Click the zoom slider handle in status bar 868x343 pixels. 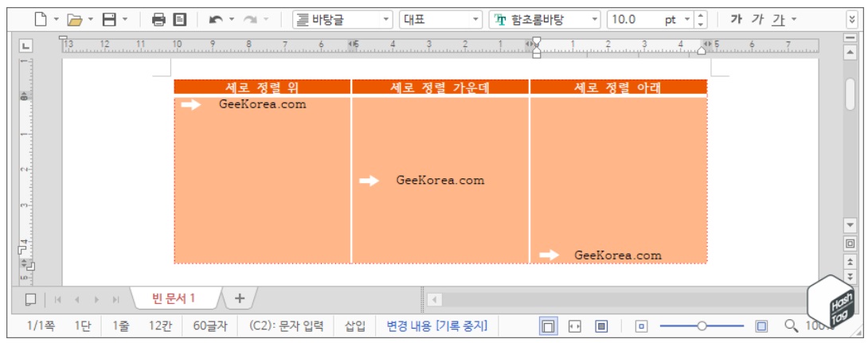pyautogui.click(x=702, y=326)
